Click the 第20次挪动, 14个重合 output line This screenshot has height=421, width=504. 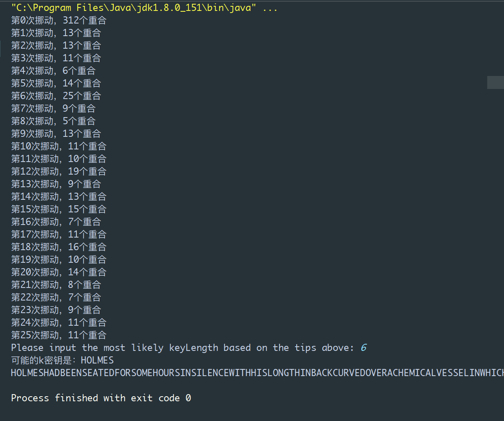[59, 272]
